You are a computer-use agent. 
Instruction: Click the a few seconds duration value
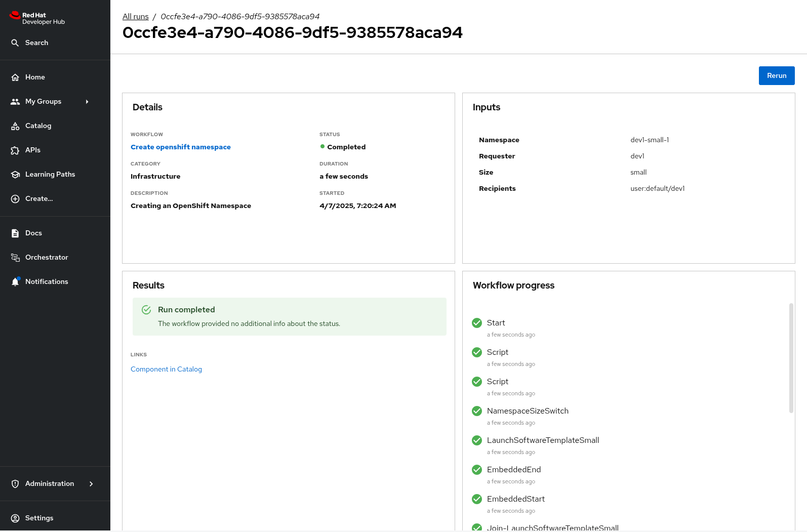pyautogui.click(x=344, y=177)
